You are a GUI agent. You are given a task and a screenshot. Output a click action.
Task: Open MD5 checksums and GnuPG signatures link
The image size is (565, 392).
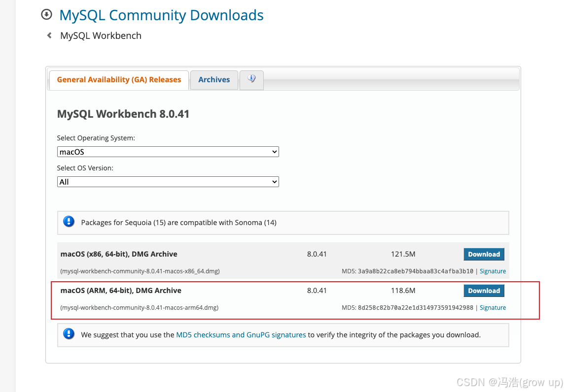coord(241,335)
